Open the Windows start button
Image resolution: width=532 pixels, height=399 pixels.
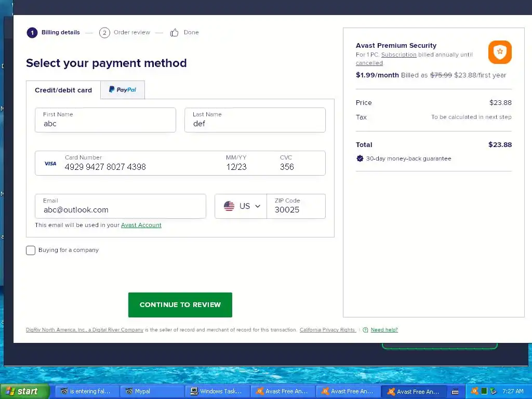point(25,391)
